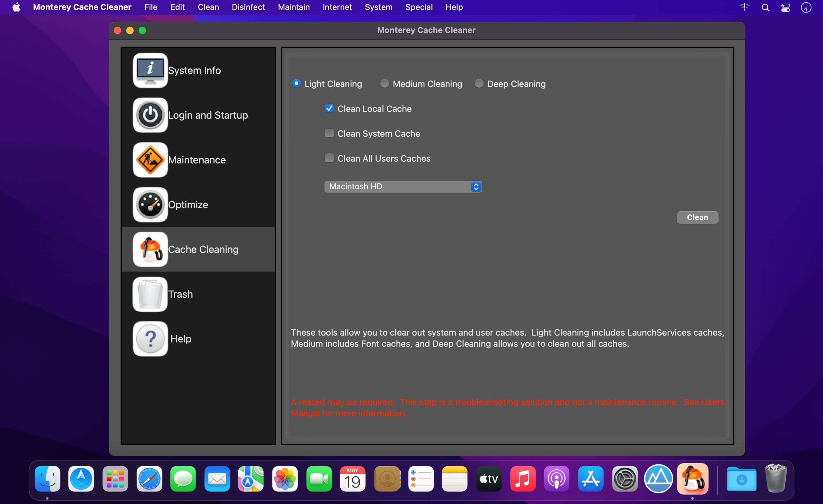Launch Finder from the Dock
The height and width of the screenshot is (504, 823).
(x=48, y=479)
